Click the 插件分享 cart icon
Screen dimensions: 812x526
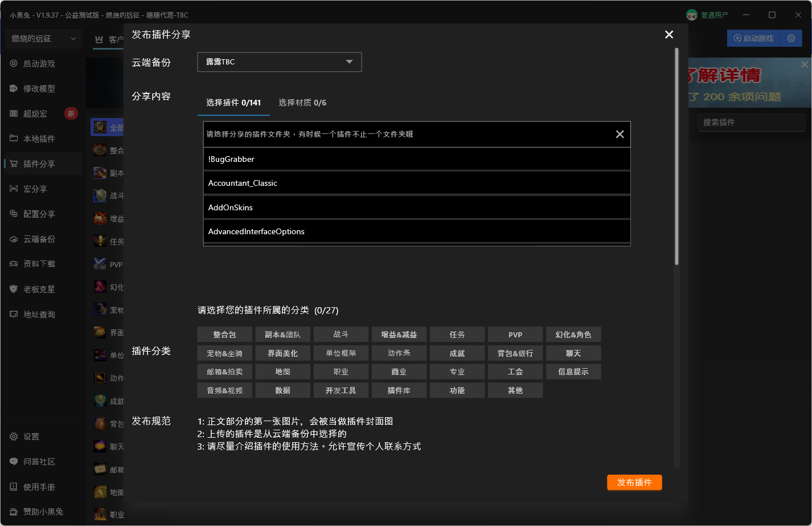coord(14,164)
